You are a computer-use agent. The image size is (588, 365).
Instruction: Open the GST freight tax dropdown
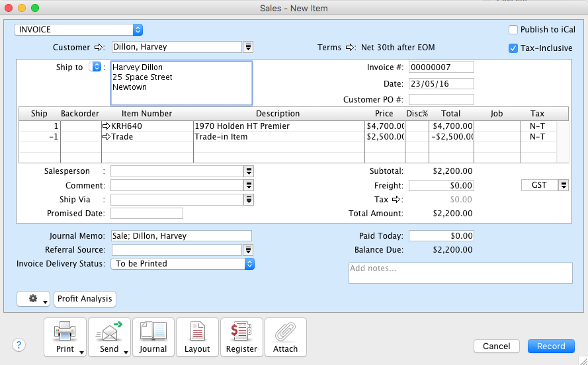(x=564, y=185)
